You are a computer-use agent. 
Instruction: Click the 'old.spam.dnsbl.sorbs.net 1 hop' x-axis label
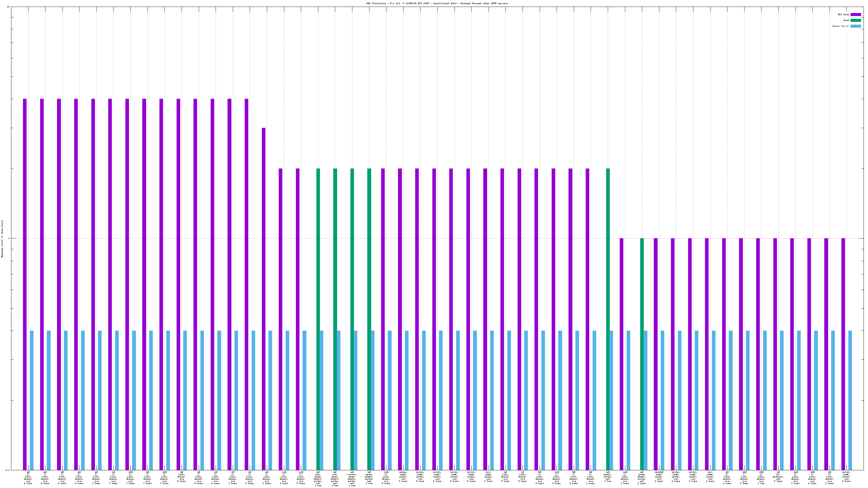(335, 479)
